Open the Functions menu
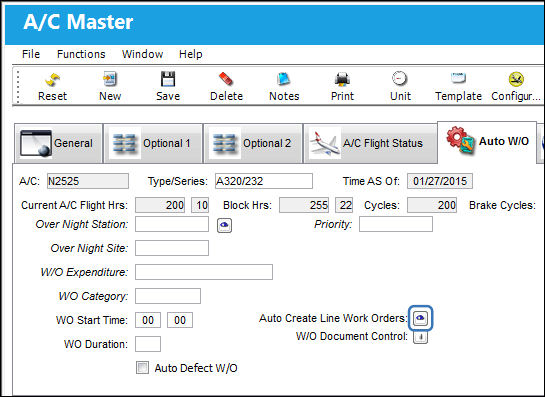The width and height of the screenshot is (545, 397). click(x=81, y=54)
